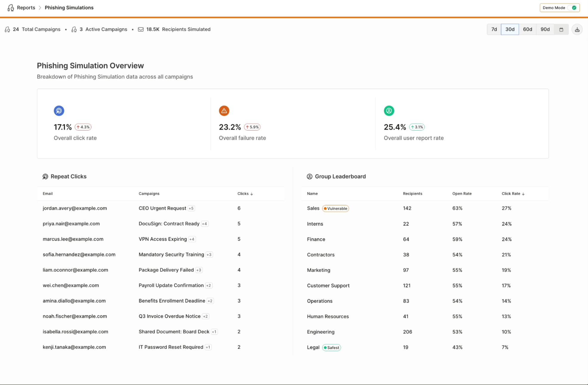The image size is (588, 385).
Task: Toggle the Demo Mode switch
Action: coord(573,8)
